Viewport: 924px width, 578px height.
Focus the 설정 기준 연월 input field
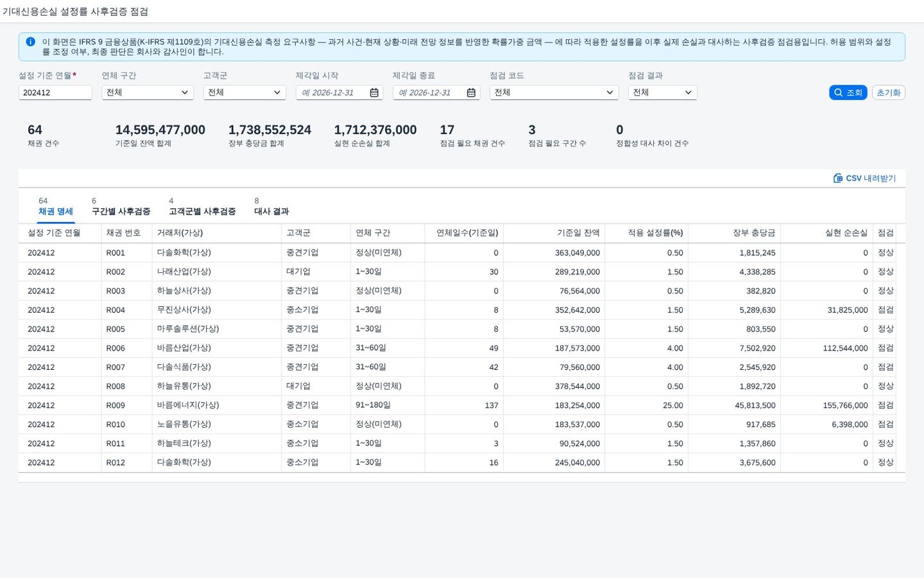click(x=55, y=92)
